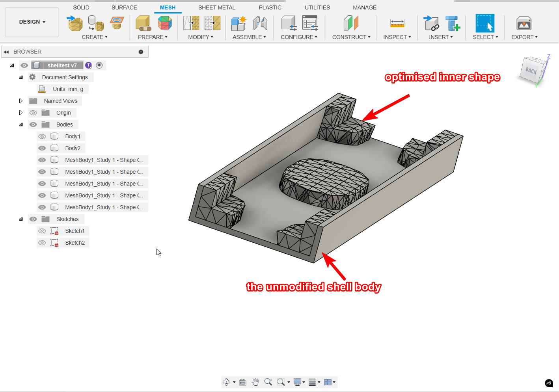559x392 pixels.
Task: Open the Joint tool icon
Action: point(260,23)
